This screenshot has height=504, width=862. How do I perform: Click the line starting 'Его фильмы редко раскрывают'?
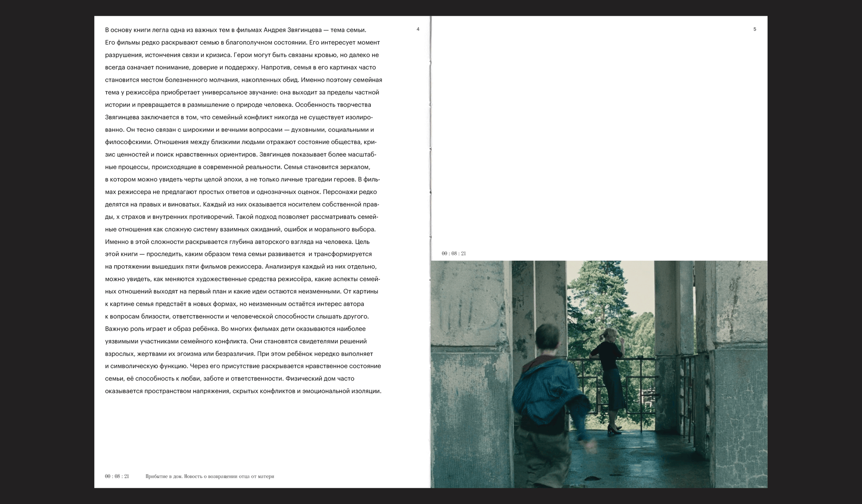(242, 43)
